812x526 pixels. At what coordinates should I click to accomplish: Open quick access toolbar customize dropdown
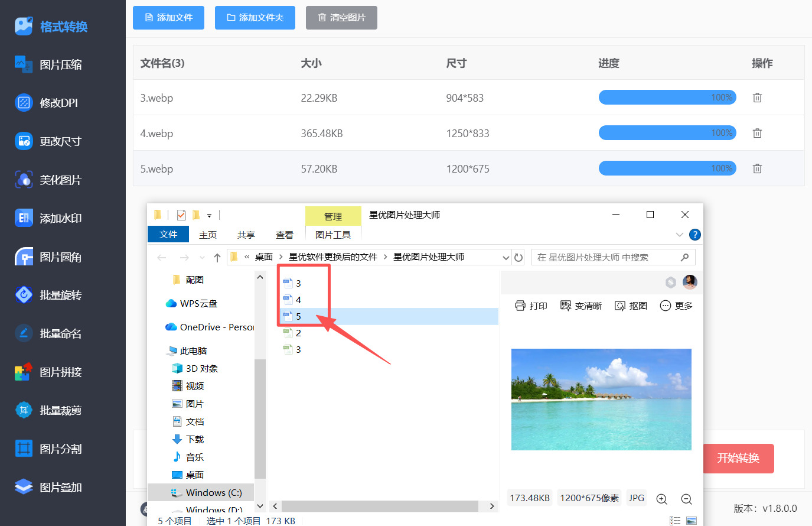pyautogui.click(x=209, y=216)
